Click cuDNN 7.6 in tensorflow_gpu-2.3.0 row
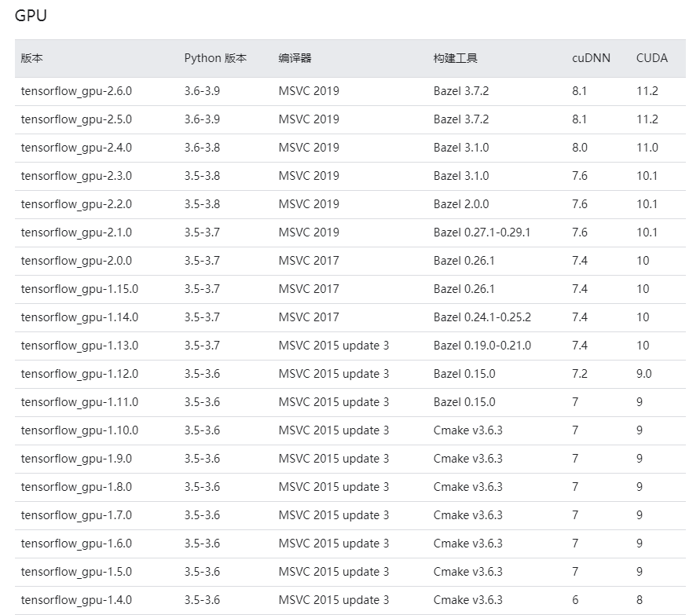 pos(580,176)
